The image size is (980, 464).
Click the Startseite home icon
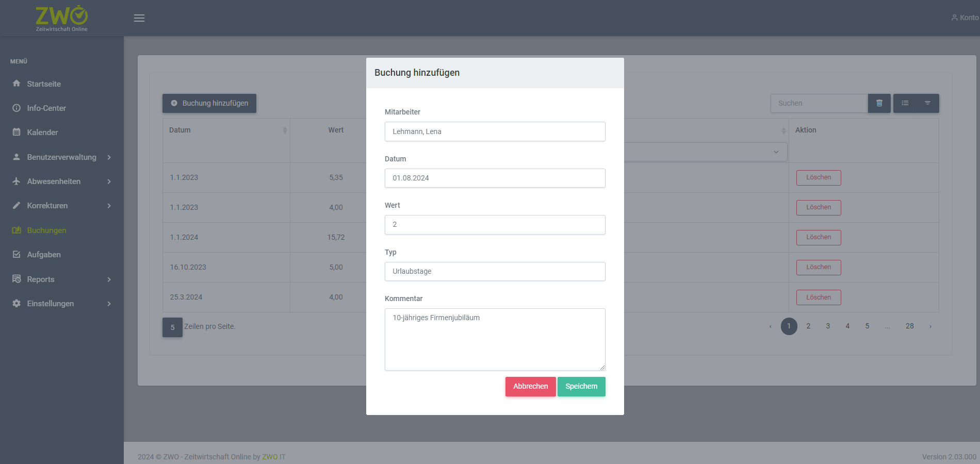pyautogui.click(x=17, y=84)
